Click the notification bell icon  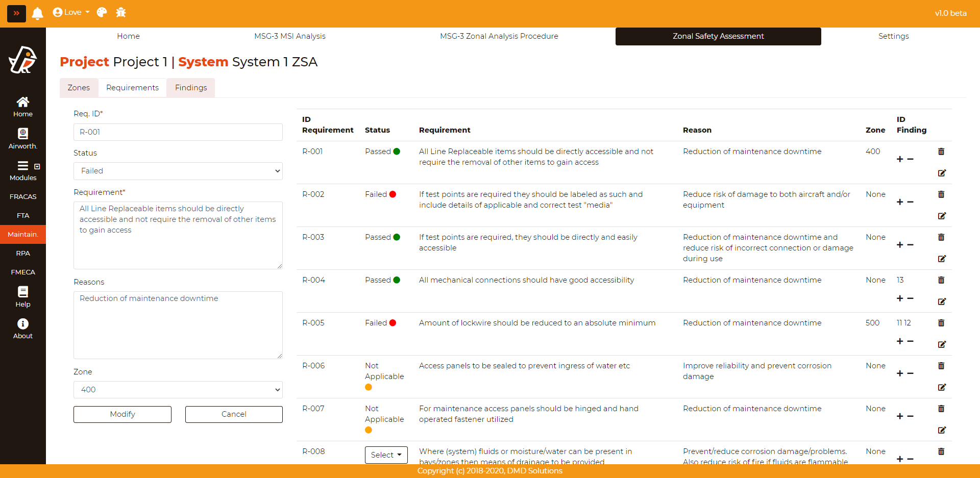(37, 13)
